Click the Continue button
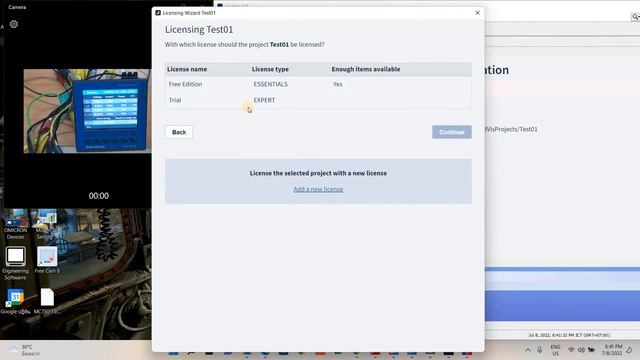The image size is (640, 360). (x=452, y=132)
